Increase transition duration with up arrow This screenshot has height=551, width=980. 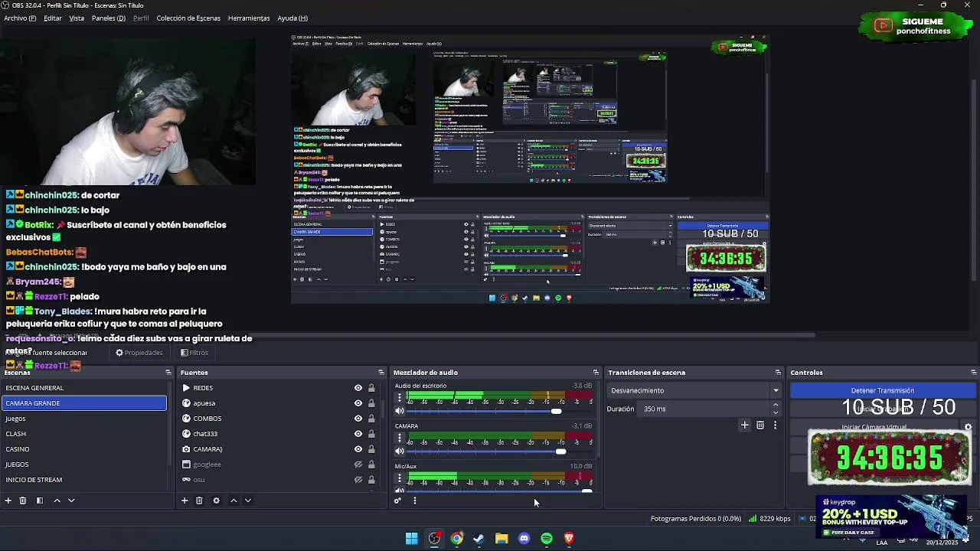tap(776, 405)
